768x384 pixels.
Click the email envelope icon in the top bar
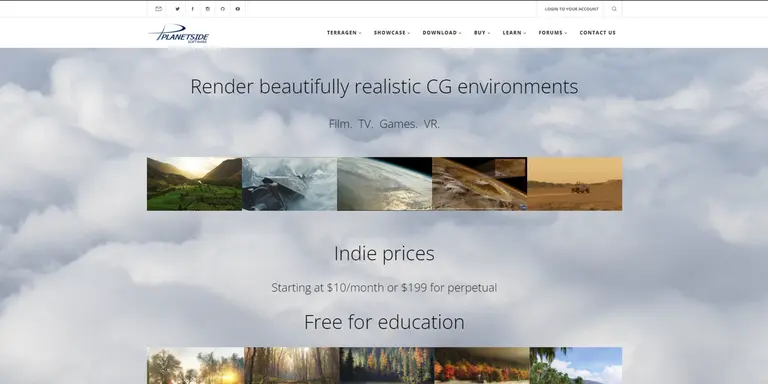pyautogui.click(x=158, y=9)
